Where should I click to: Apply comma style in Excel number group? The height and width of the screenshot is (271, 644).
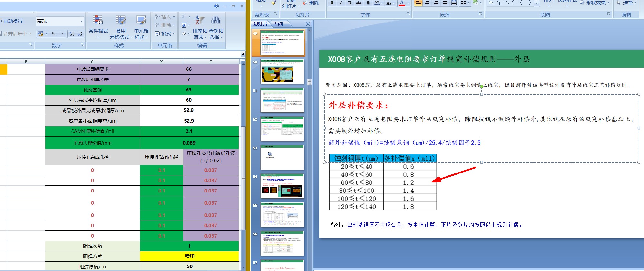[62, 34]
